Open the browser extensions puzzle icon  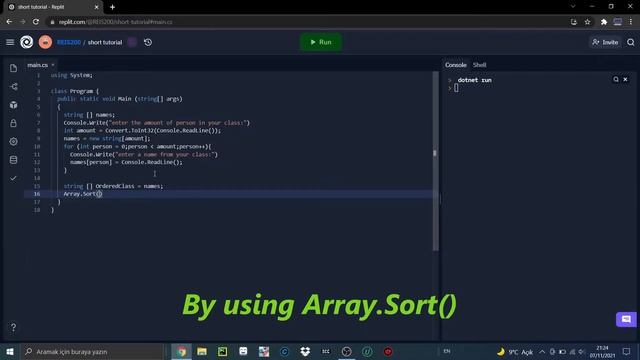coord(604,22)
